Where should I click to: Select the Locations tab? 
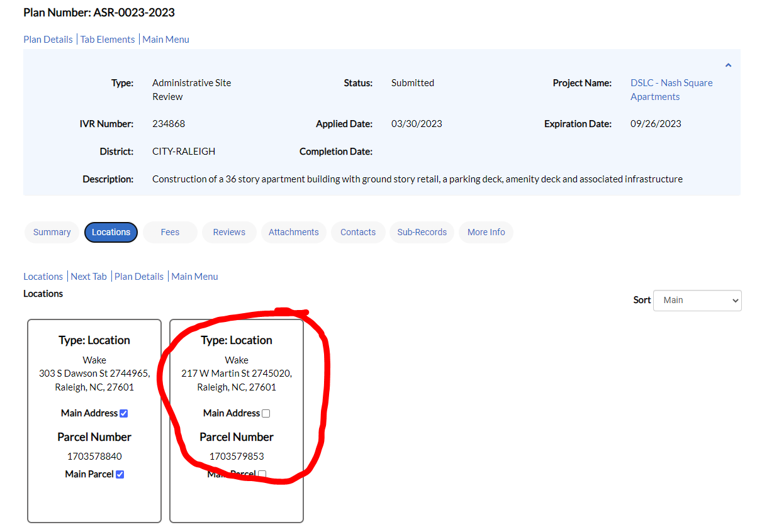coord(111,232)
